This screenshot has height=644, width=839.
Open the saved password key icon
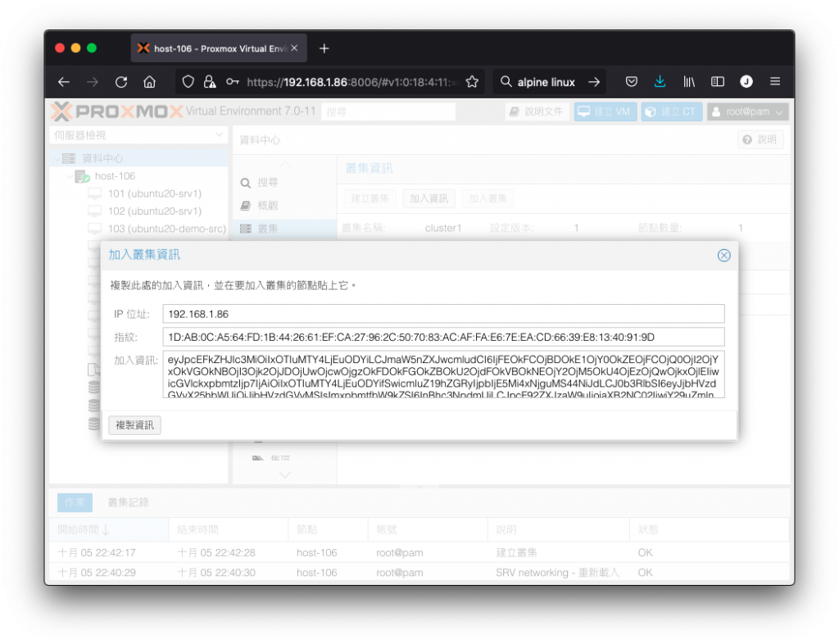coord(232,82)
